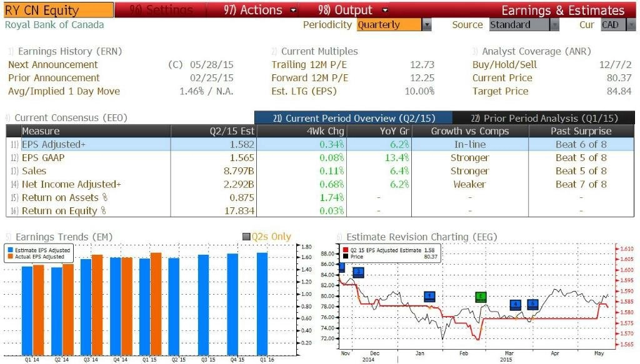Click the Current Price value 80.37

click(x=619, y=78)
